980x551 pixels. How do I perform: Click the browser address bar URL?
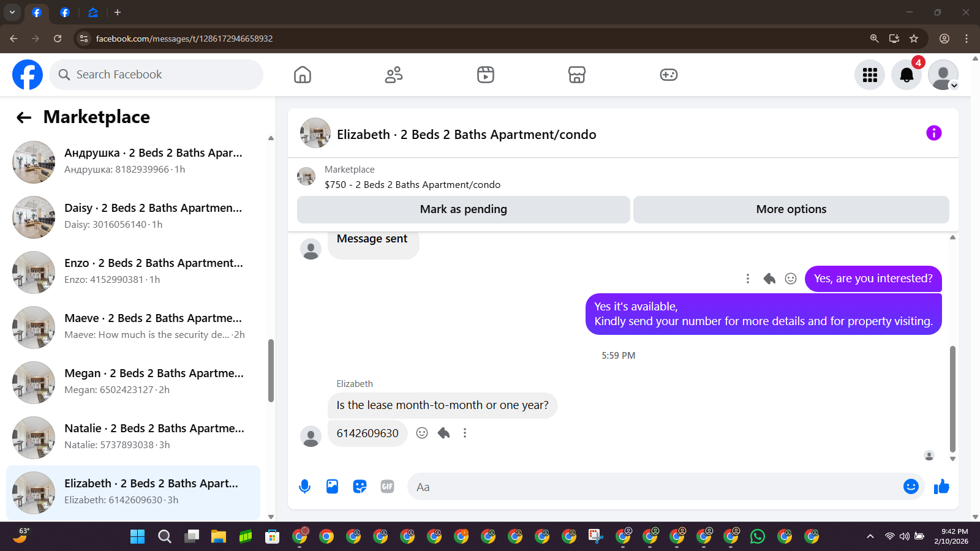184,39
